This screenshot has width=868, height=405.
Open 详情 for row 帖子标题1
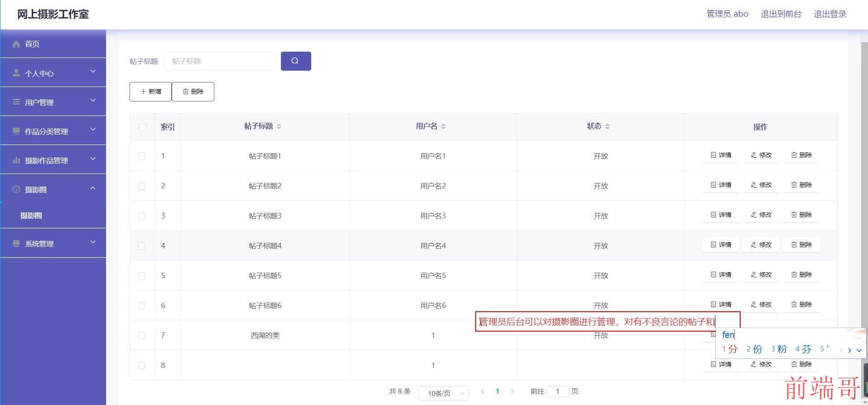point(721,155)
